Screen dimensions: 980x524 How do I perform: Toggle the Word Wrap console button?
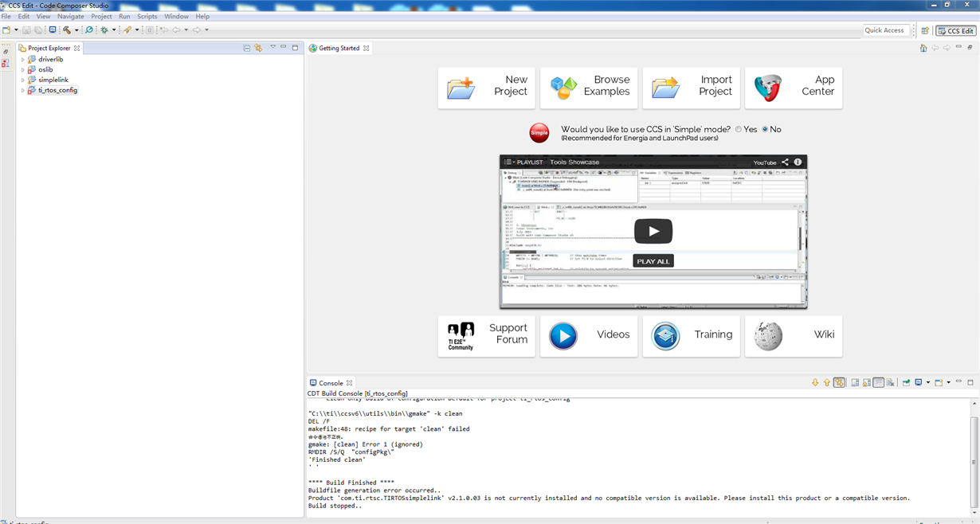coord(878,383)
